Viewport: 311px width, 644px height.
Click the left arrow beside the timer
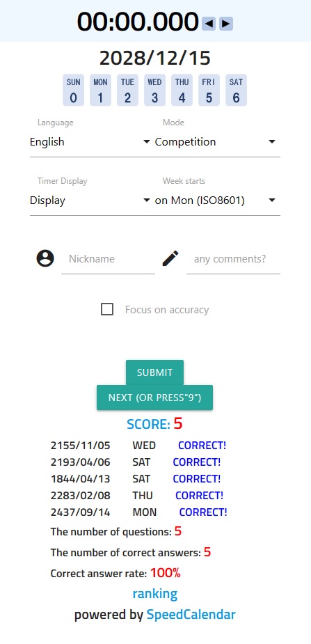coord(209,24)
